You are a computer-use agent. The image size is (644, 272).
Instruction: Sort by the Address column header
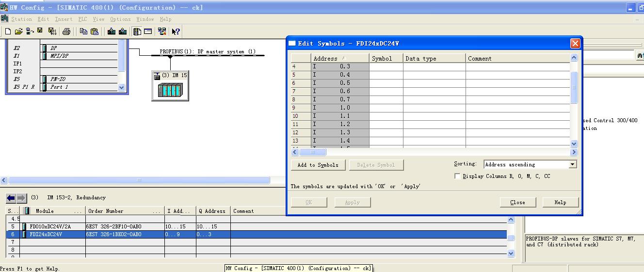(340, 58)
